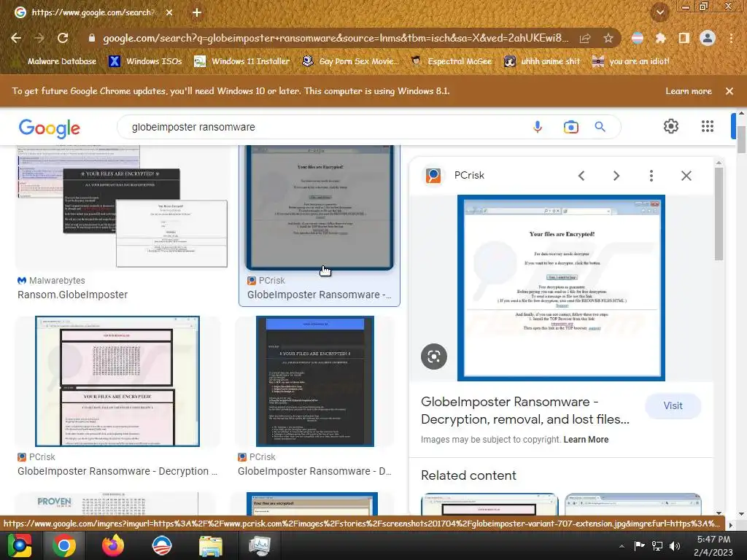Open Chrome from the taskbar
The width and height of the screenshot is (747, 560).
[x=64, y=545]
